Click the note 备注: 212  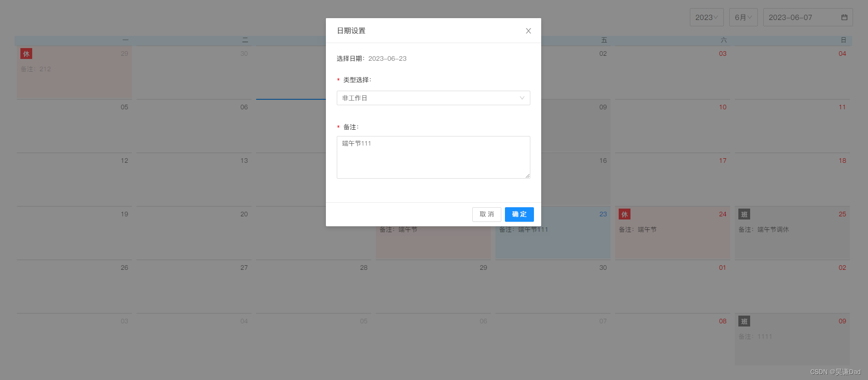(x=36, y=69)
